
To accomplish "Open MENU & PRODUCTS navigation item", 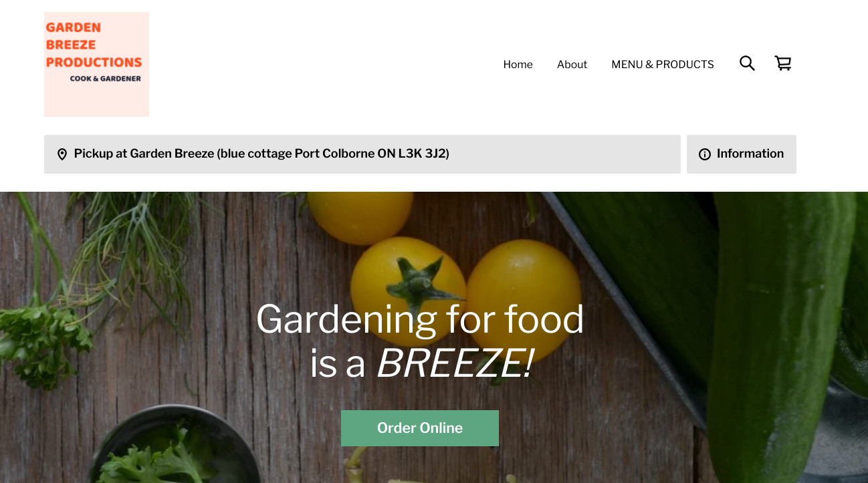I will pyautogui.click(x=663, y=64).
